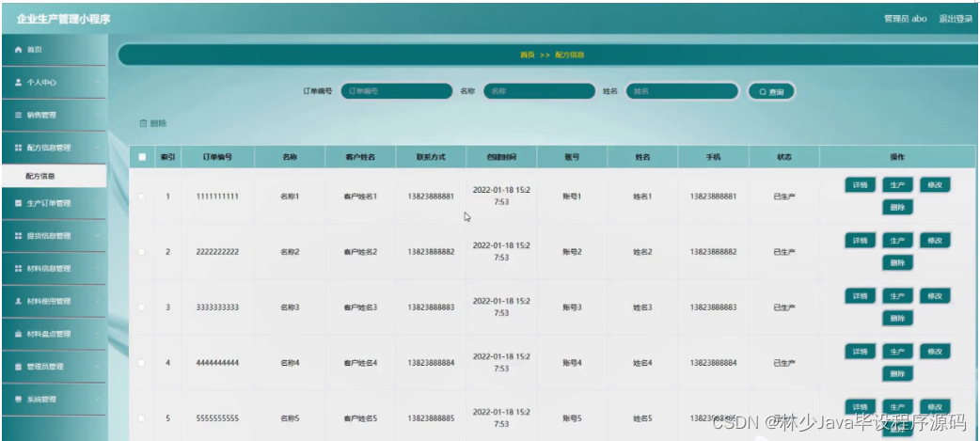Click the 首页 breadcrumb link
Image resolution: width=980 pixels, height=441 pixels.
point(528,55)
